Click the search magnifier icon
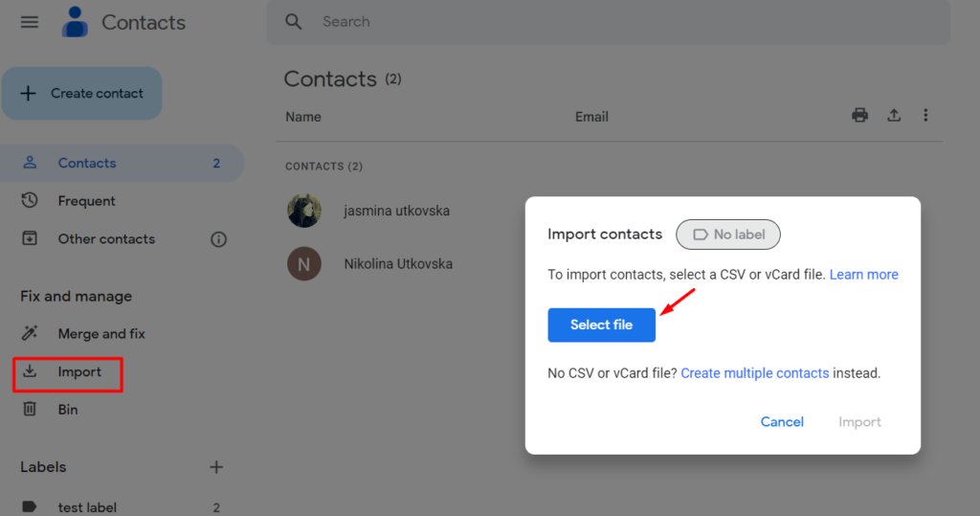 coord(293,22)
